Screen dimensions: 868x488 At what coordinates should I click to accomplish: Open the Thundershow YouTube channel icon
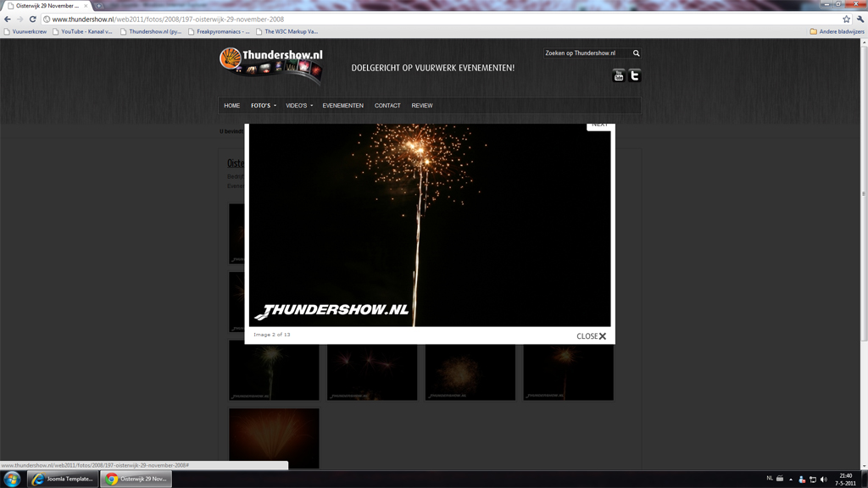[x=618, y=75]
